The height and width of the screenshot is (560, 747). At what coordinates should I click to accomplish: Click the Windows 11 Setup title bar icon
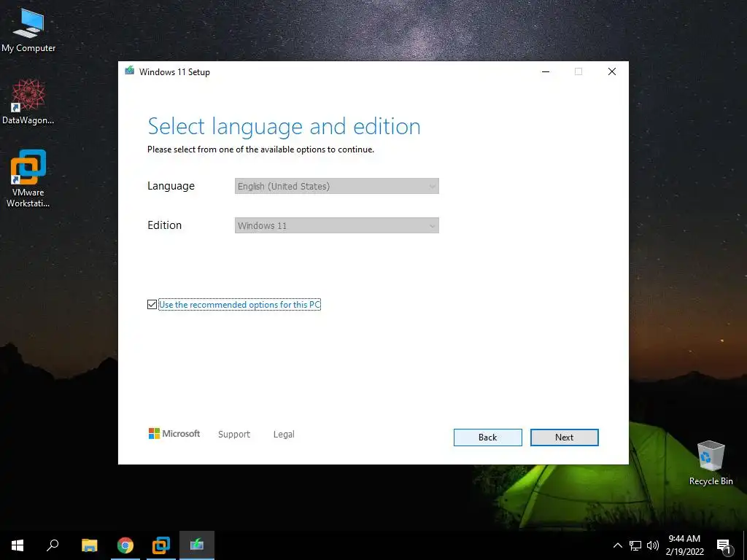point(130,71)
